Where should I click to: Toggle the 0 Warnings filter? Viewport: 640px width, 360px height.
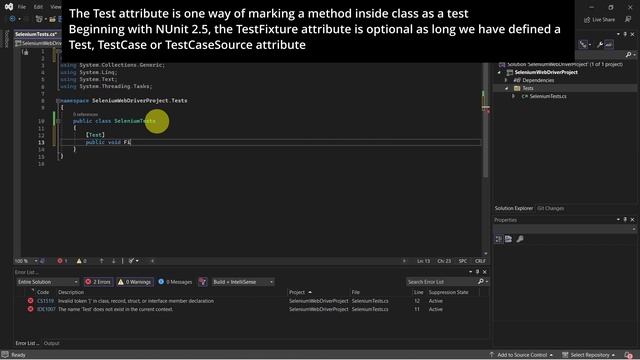(134, 282)
